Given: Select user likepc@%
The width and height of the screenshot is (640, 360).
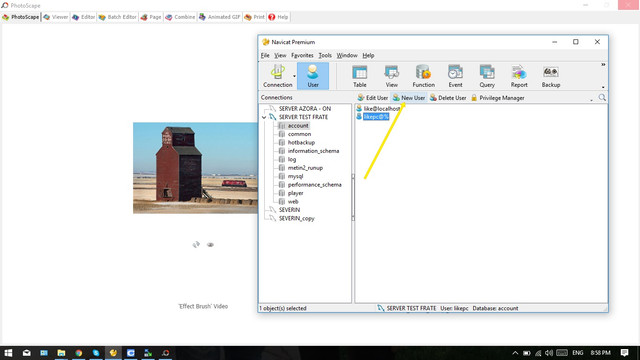Looking at the screenshot, I should [x=376, y=117].
